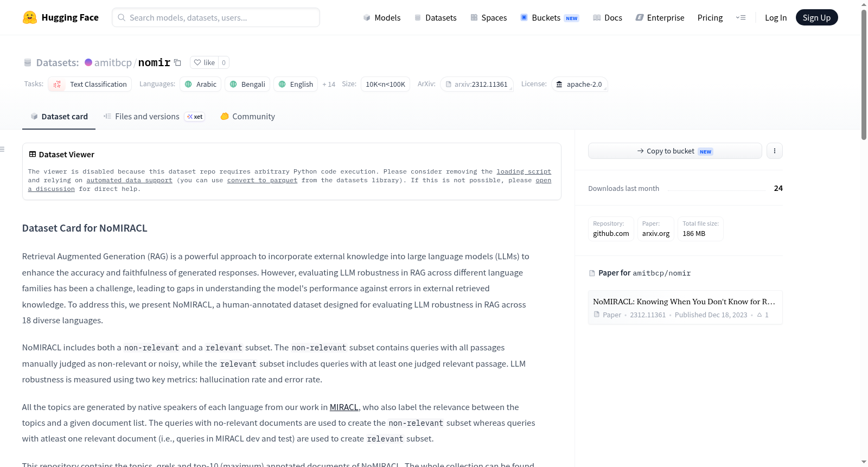The height and width of the screenshot is (467, 868).
Task: Open the navigation overflow menu icon
Action: [x=741, y=17]
